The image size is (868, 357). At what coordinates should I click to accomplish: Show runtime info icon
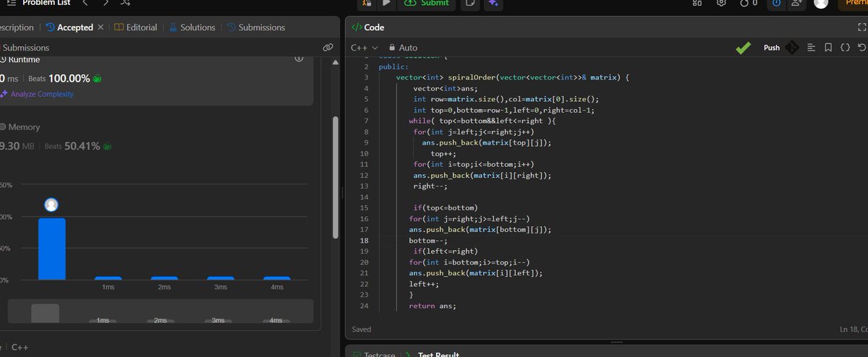299,59
